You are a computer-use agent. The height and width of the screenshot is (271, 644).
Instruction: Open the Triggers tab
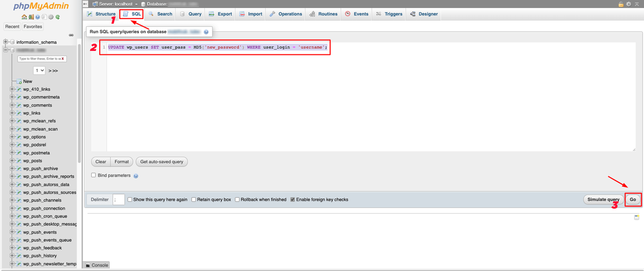[x=389, y=14]
